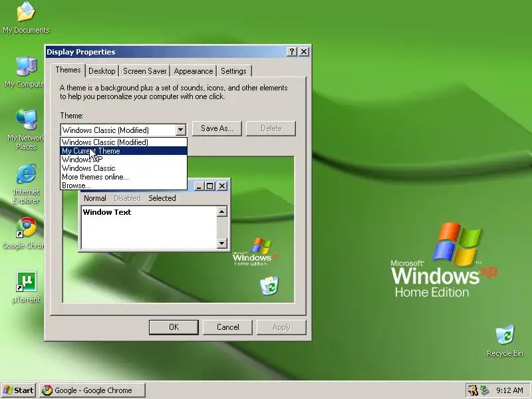Open the My Documents desktop icon
Image resolution: width=532 pixels, height=399 pixels.
[26, 18]
